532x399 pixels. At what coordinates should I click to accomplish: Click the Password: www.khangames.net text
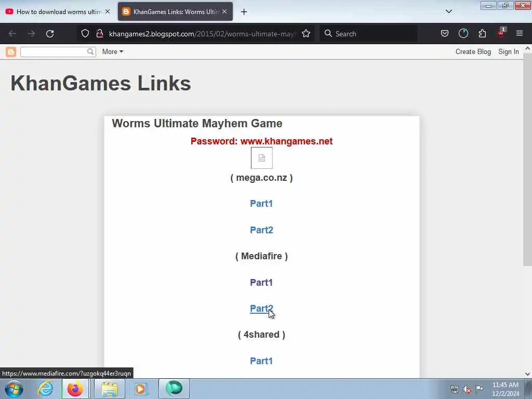pos(262,141)
